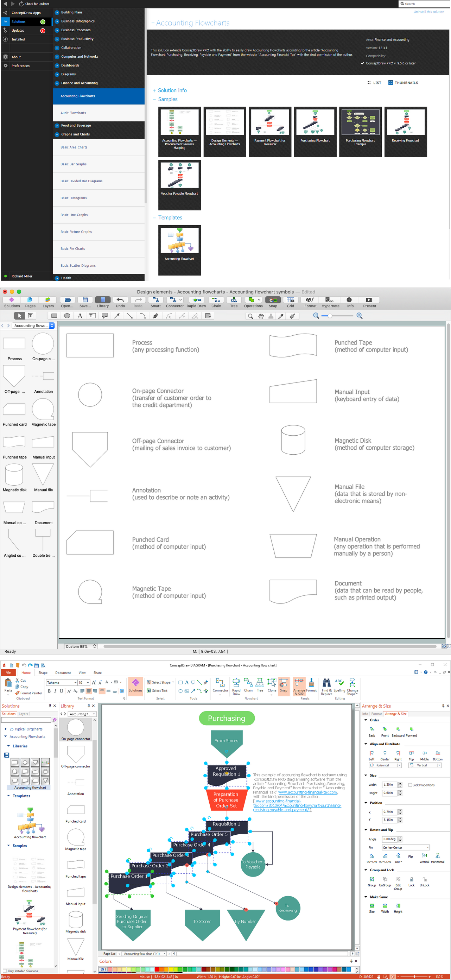Select the hand pan tool
This screenshot has height=980, width=451.
pyautogui.click(x=261, y=316)
